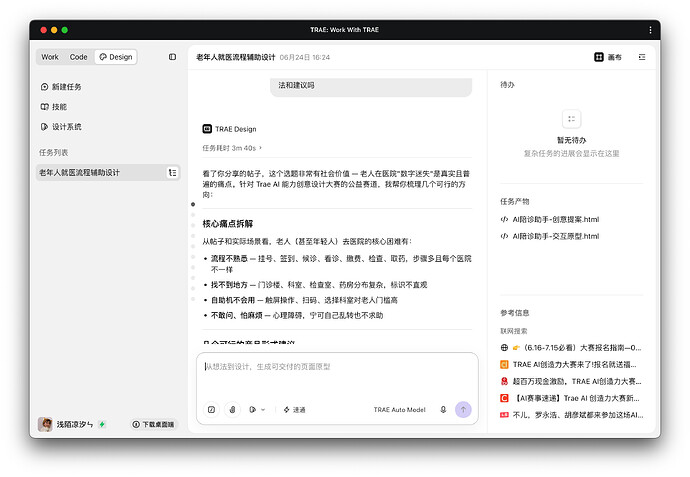Expand 任务耗时 3m 40s details

pyautogui.click(x=232, y=148)
